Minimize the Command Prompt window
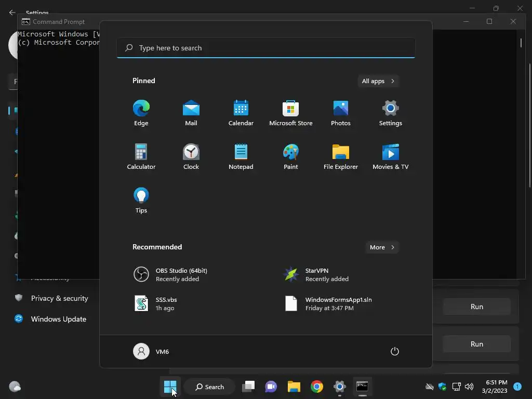 pyautogui.click(x=466, y=21)
